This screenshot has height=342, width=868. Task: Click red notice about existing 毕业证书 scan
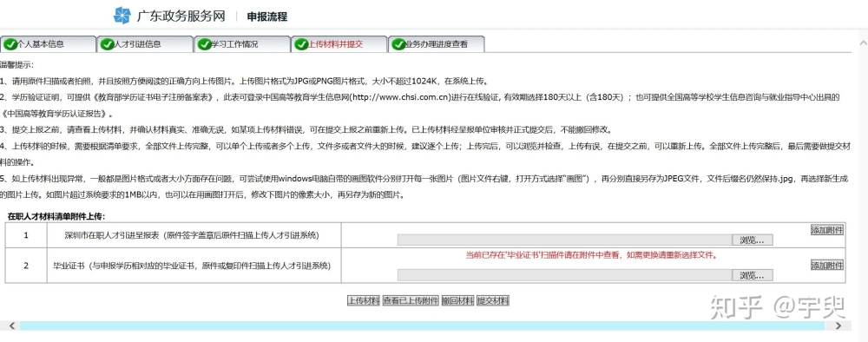click(x=592, y=256)
